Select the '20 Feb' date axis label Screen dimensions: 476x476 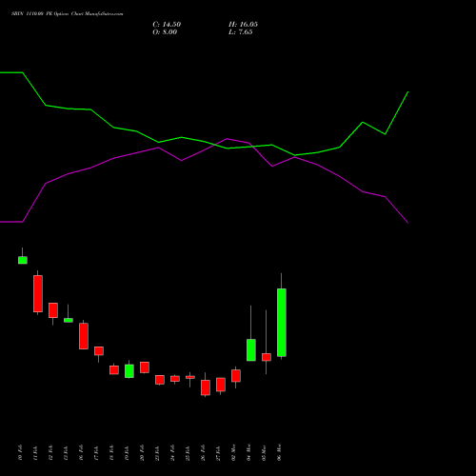point(142,453)
